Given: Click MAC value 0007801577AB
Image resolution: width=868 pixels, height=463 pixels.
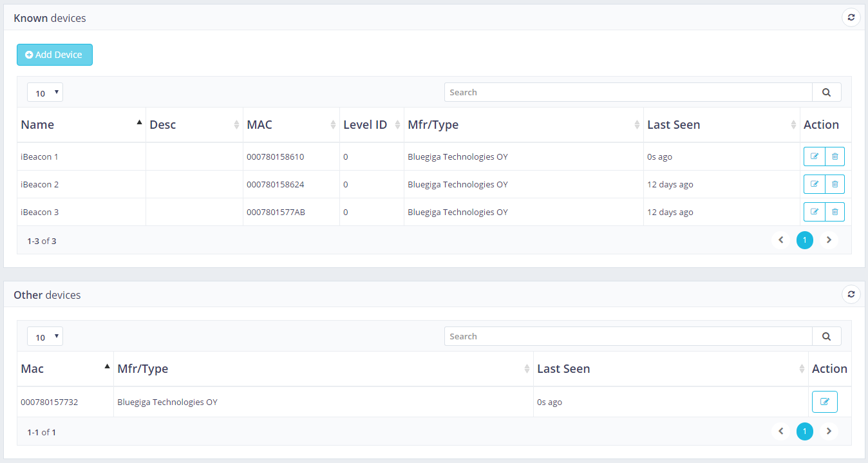Looking at the screenshot, I should [x=276, y=212].
